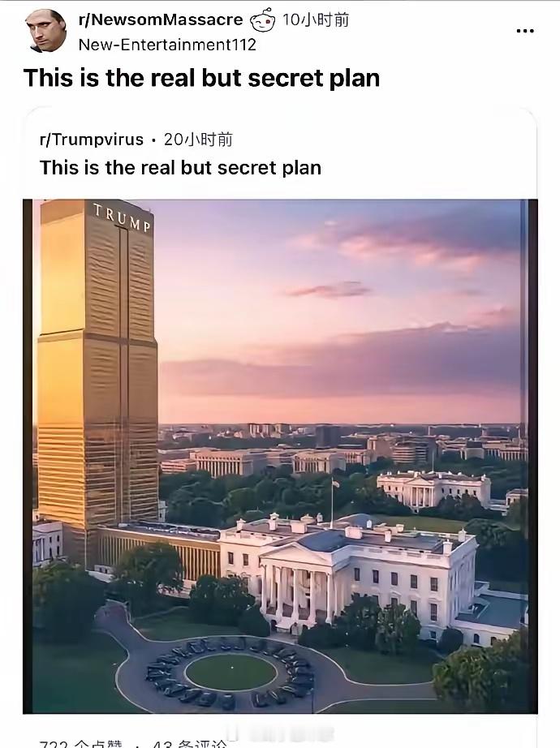Open the r/NewsomMassacre subreddit
Image resolution: width=560 pixels, height=748 pixels.
tap(161, 20)
